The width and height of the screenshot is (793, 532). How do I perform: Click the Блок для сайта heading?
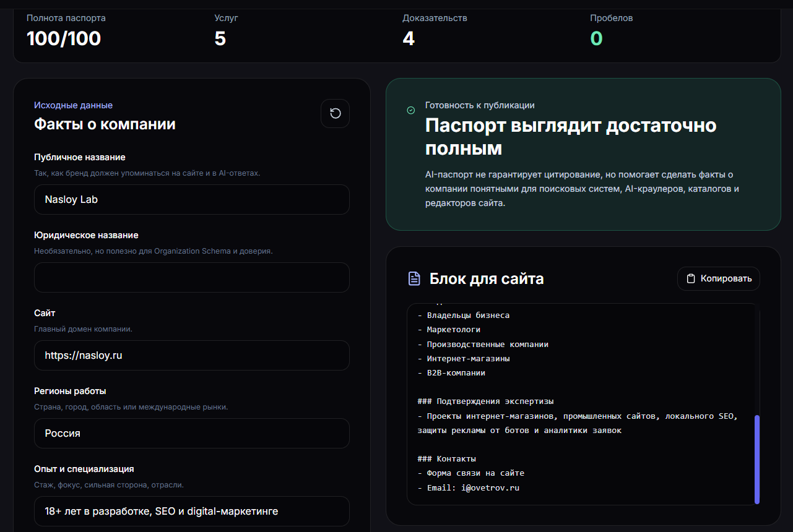point(487,278)
